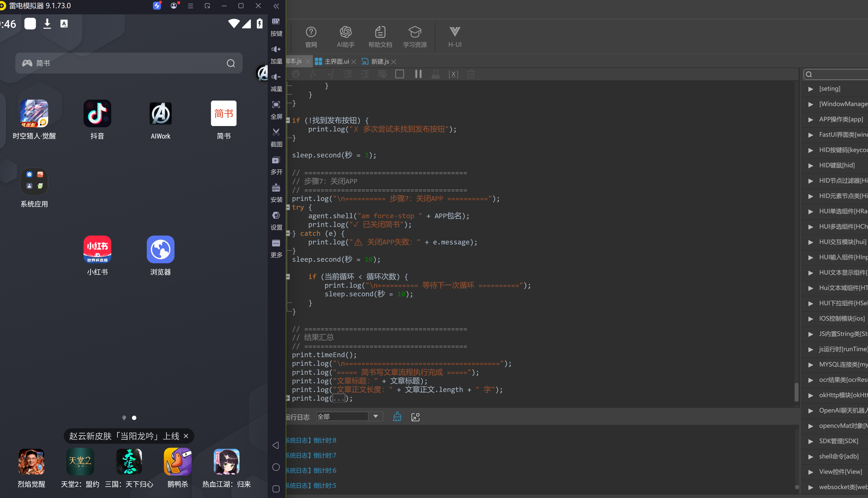Launch 时空猎人·觉醒 game
This screenshot has height=498, width=868.
34,119
